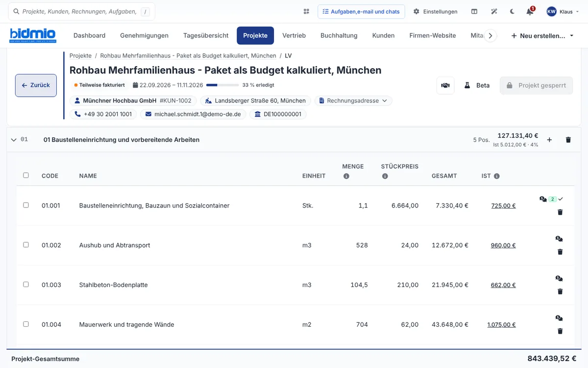This screenshot has height=368, width=588.
Task: Click the Zurück button
Action: pyautogui.click(x=36, y=85)
